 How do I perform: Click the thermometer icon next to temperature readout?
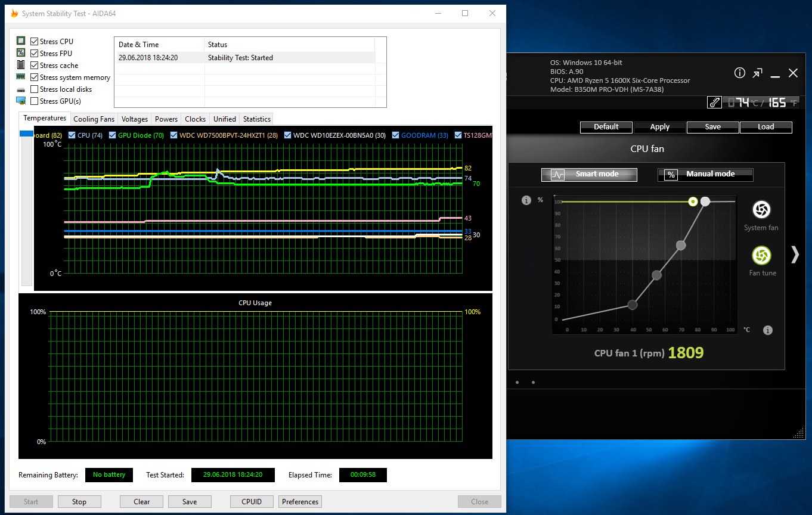(x=714, y=103)
